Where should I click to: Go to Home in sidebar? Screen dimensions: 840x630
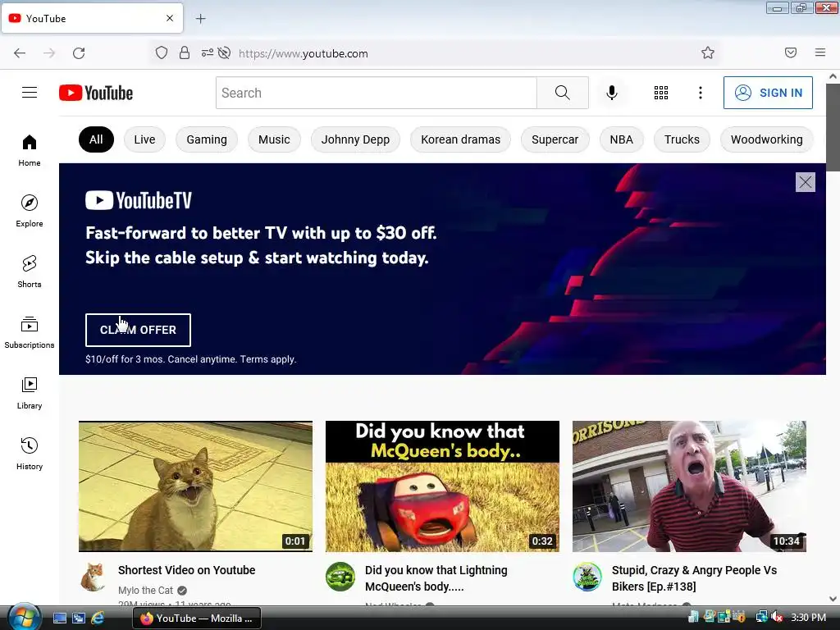tap(30, 151)
